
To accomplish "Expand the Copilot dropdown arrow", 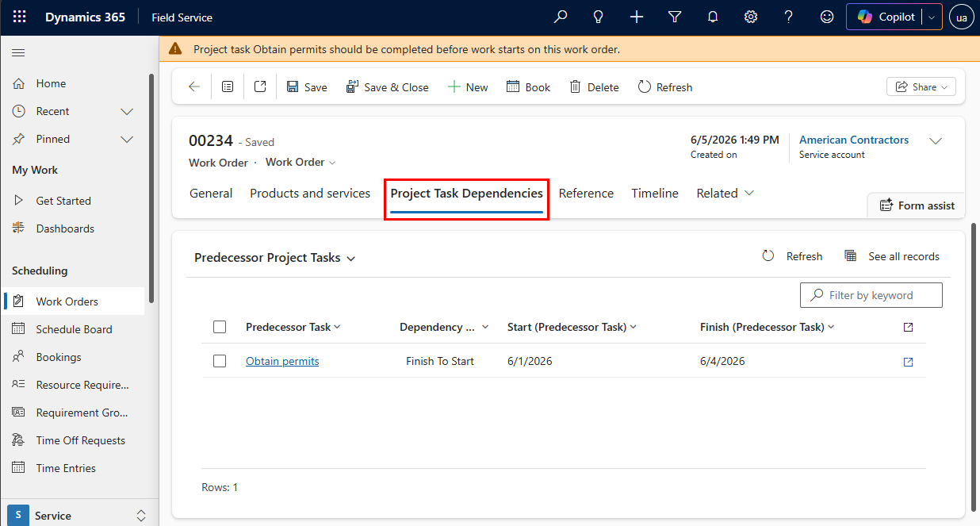I will 932,17.
